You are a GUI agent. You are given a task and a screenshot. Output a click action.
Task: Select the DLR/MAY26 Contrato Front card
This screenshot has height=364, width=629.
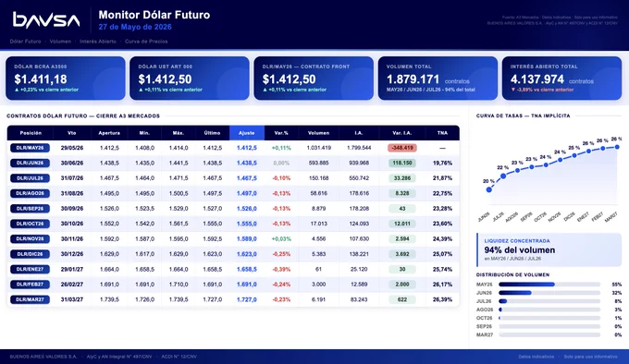[x=314, y=79]
